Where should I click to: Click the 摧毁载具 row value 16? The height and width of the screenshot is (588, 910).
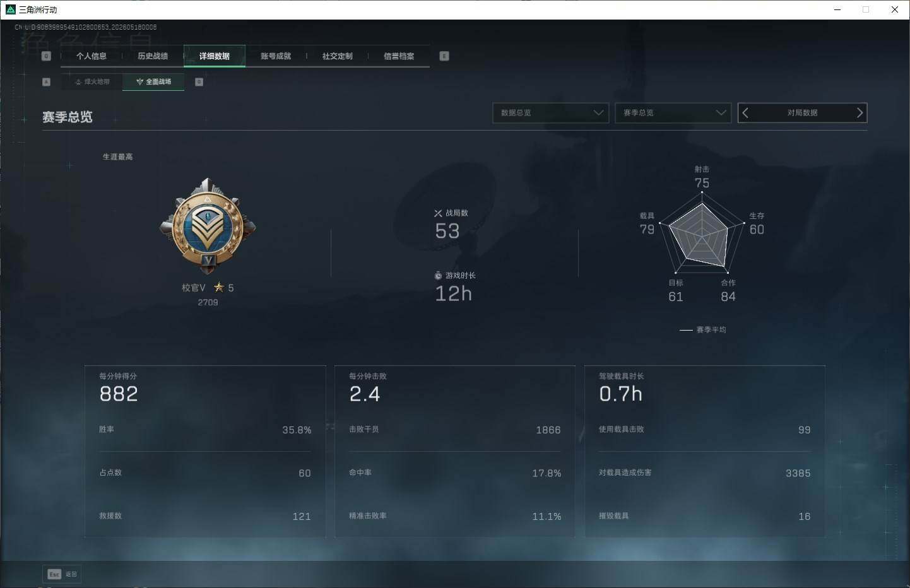click(x=805, y=517)
